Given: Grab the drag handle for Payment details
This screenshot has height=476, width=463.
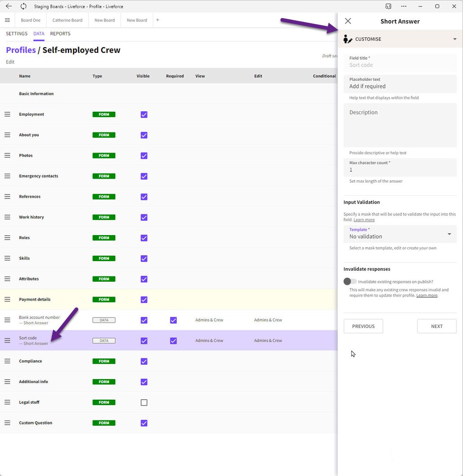Looking at the screenshot, I should click(x=7, y=299).
